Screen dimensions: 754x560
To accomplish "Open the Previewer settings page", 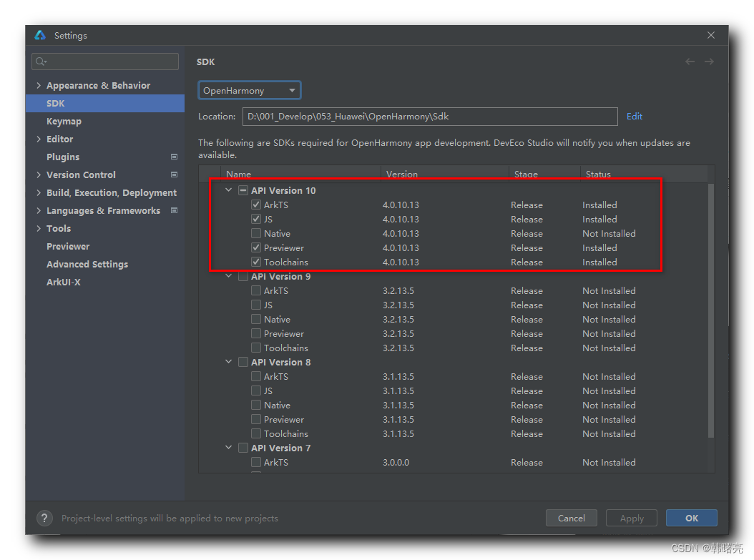I will pos(68,246).
